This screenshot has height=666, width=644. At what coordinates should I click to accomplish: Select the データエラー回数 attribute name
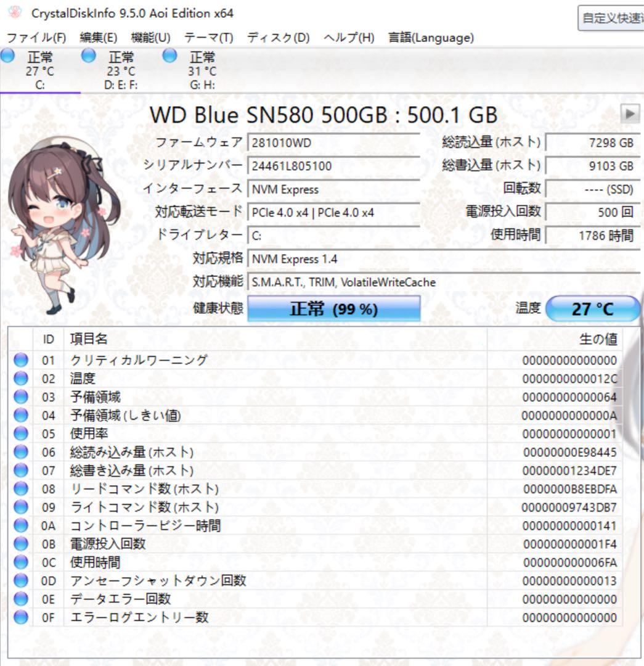point(120,599)
